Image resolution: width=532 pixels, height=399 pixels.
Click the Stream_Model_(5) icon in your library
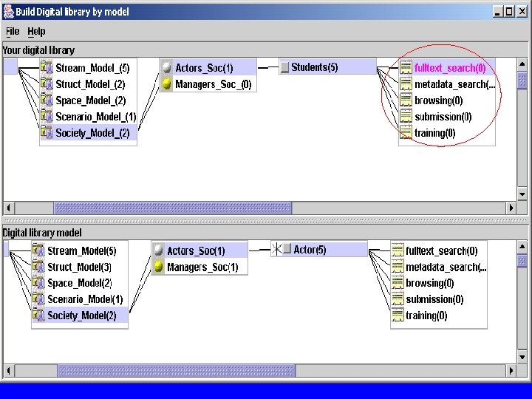47,67
